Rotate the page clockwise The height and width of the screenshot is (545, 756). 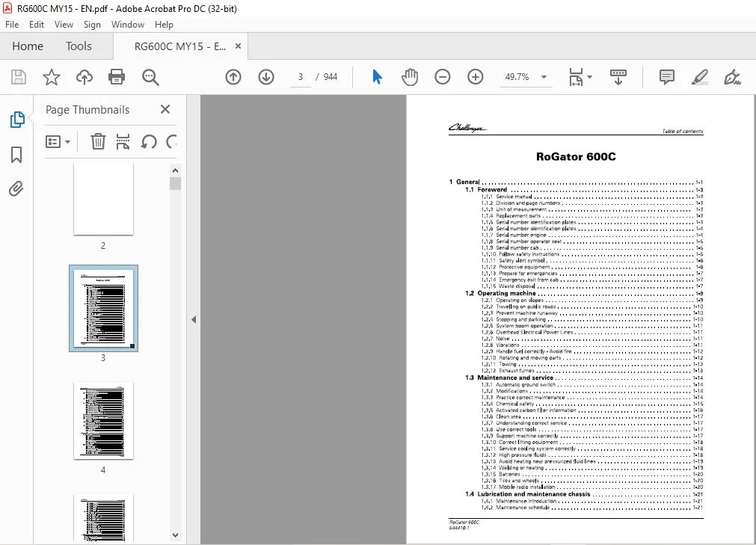point(171,142)
